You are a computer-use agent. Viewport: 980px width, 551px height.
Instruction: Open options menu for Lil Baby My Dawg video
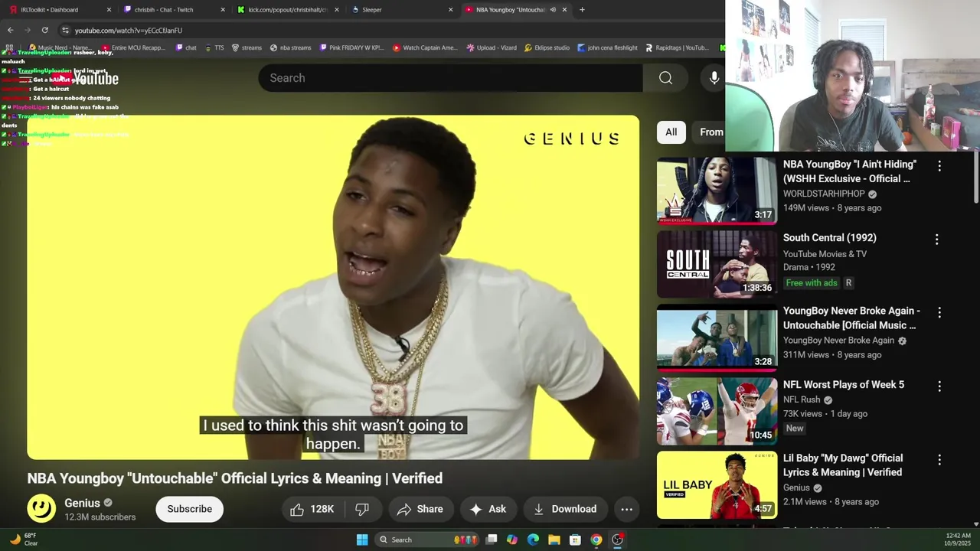[939, 460]
